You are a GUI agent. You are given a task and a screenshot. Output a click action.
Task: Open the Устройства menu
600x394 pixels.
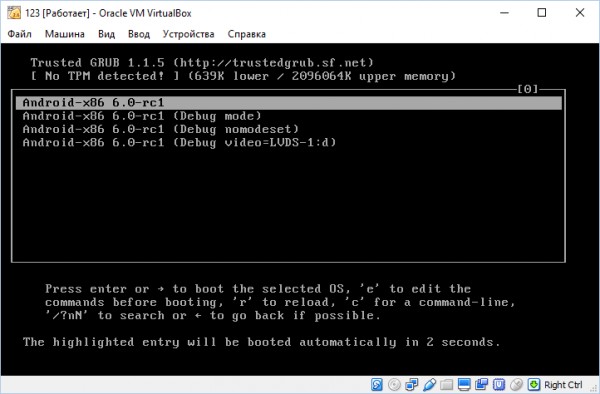[188, 34]
